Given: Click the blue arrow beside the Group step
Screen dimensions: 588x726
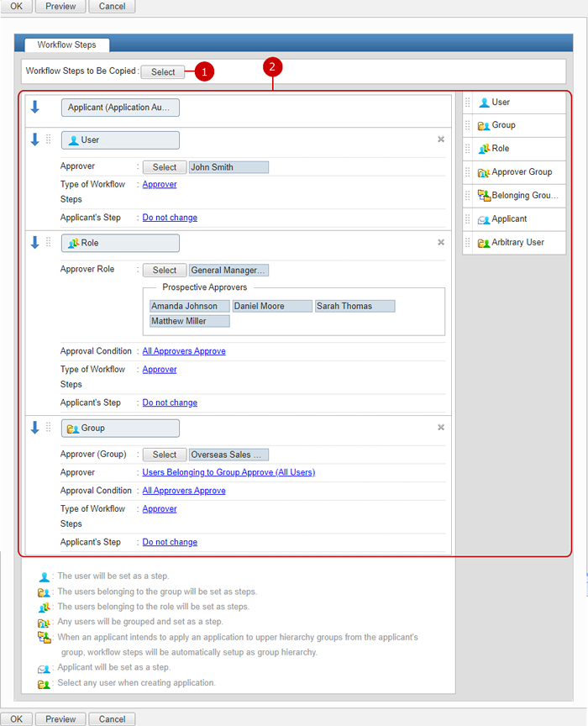Looking at the screenshot, I should point(34,428).
